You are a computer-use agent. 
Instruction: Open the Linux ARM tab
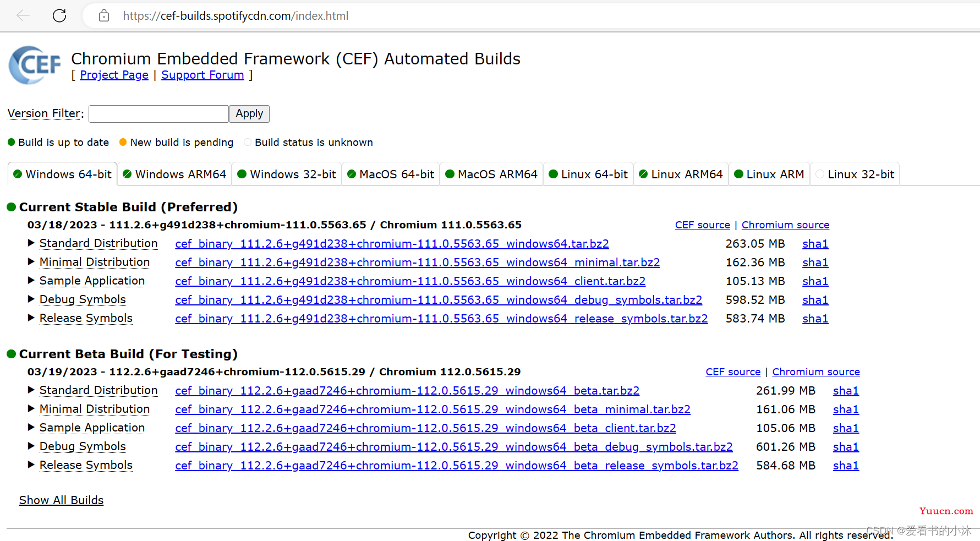click(x=769, y=174)
